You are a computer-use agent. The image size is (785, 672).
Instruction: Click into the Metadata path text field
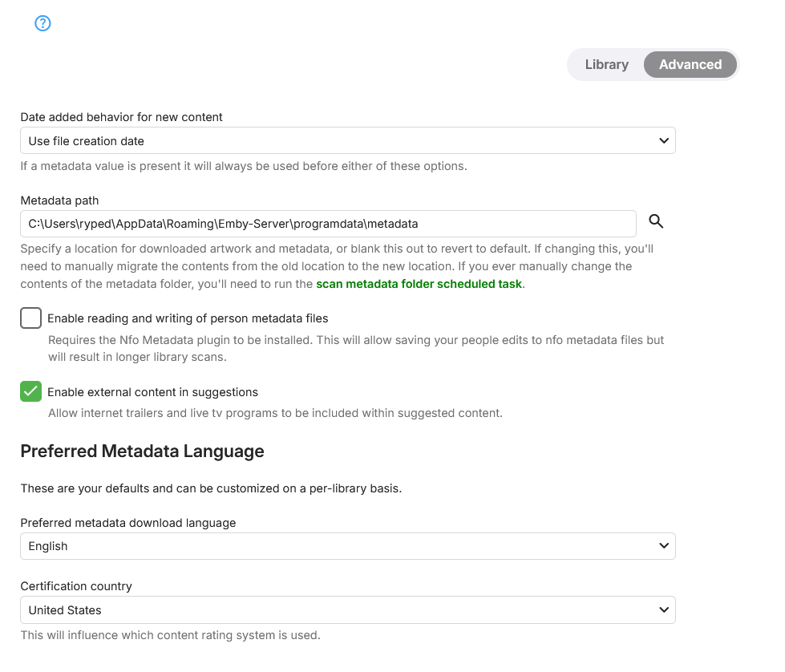(328, 224)
